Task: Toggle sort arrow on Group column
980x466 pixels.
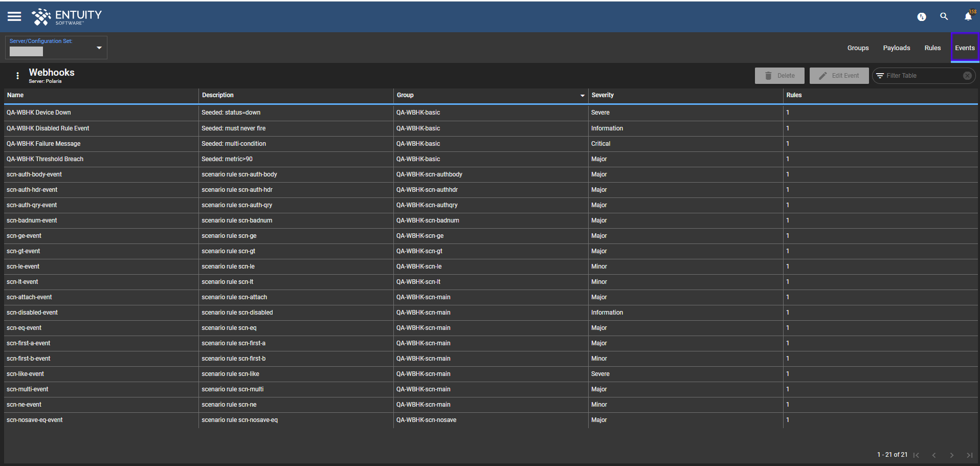Action: pos(582,96)
